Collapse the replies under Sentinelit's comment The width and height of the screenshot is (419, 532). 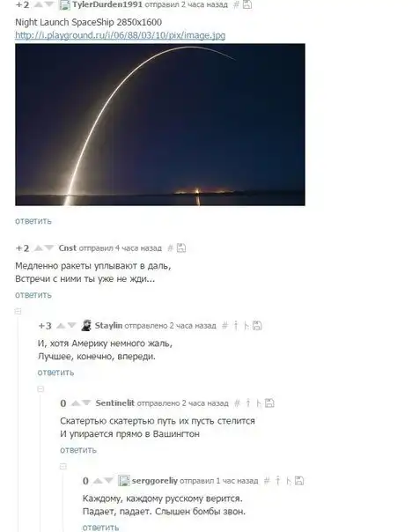[x=63, y=467]
